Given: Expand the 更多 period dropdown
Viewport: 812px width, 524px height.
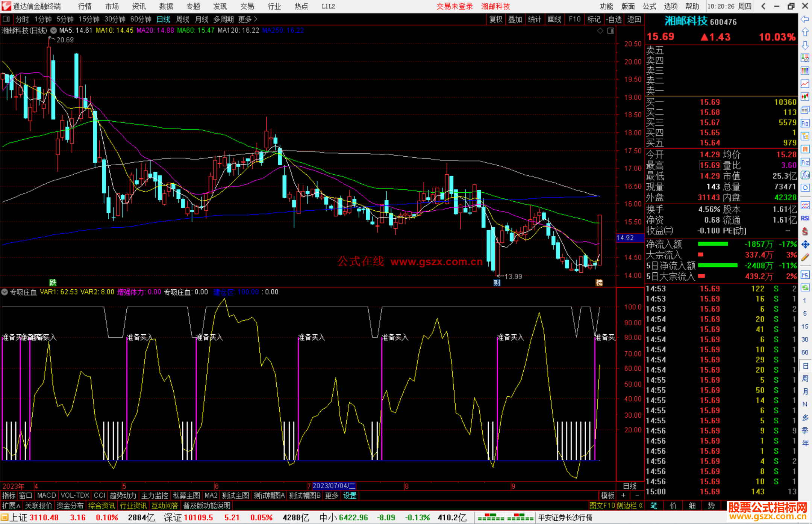Looking at the screenshot, I should (x=248, y=19).
